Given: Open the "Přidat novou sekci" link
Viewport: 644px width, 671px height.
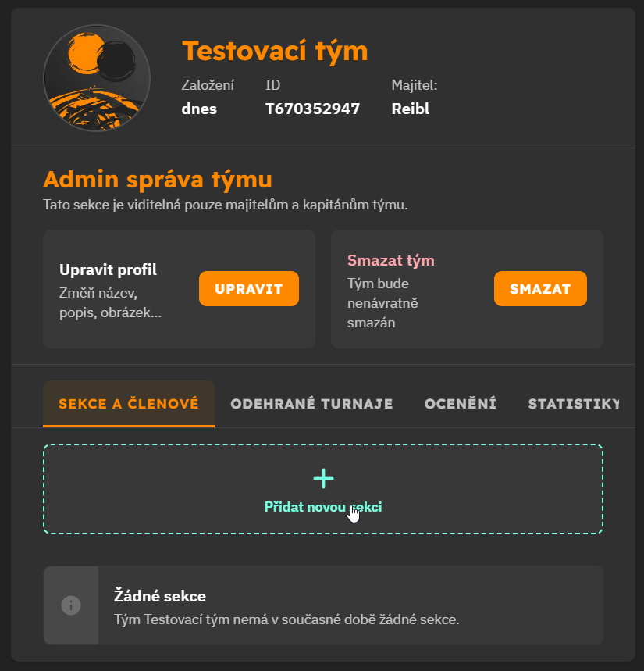Looking at the screenshot, I should pos(322,506).
